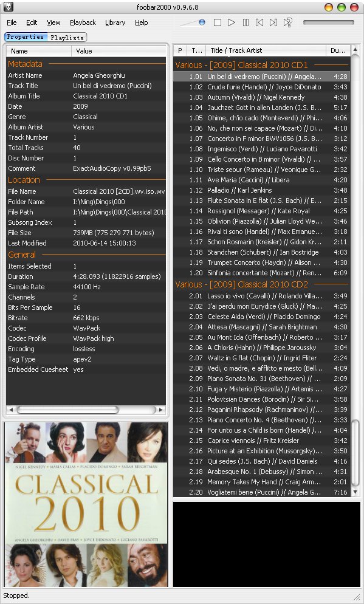Open the Library menu
The image size is (364, 604).
point(115,22)
